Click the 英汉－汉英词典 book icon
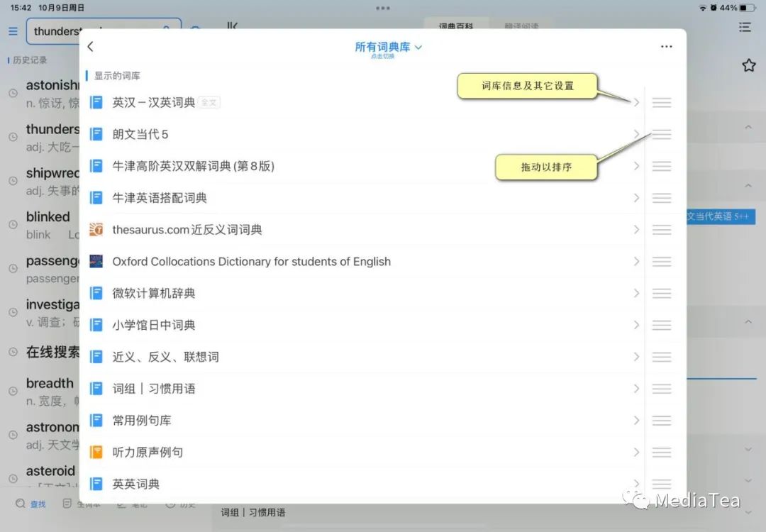This screenshot has height=532, width=766. click(96, 103)
